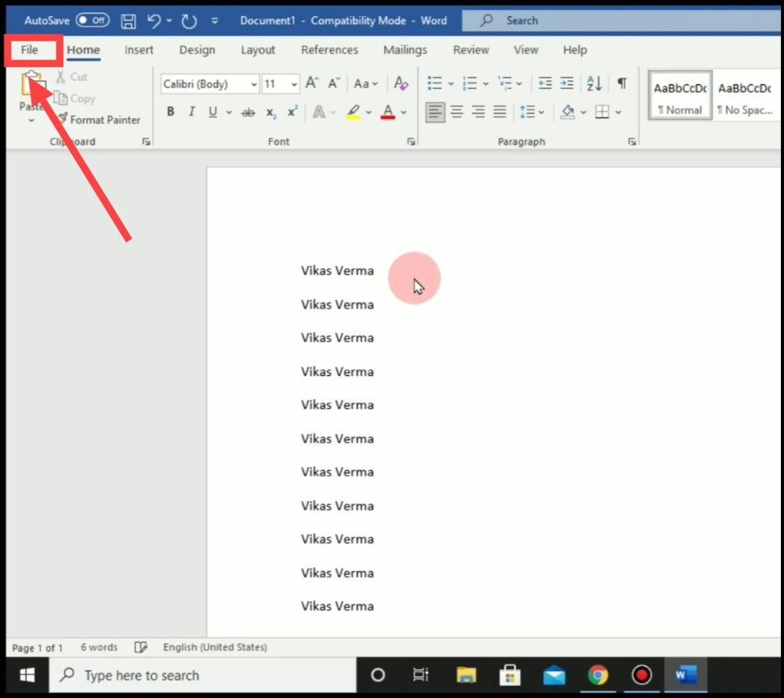784x698 pixels.
Task: Click Decrease Indent icon
Action: pyautogui.click(x=545, y=83)
